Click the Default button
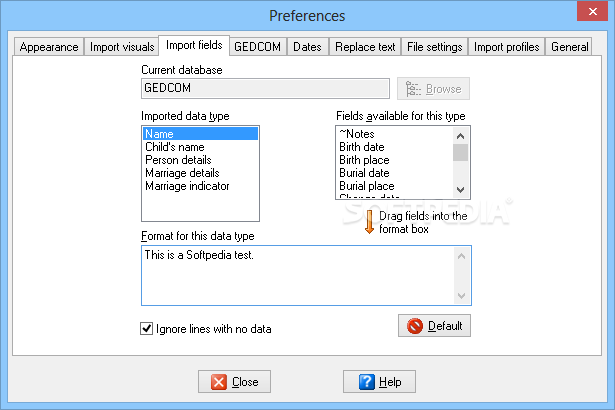This screenshot has width=615, height=410. [434, 326]
